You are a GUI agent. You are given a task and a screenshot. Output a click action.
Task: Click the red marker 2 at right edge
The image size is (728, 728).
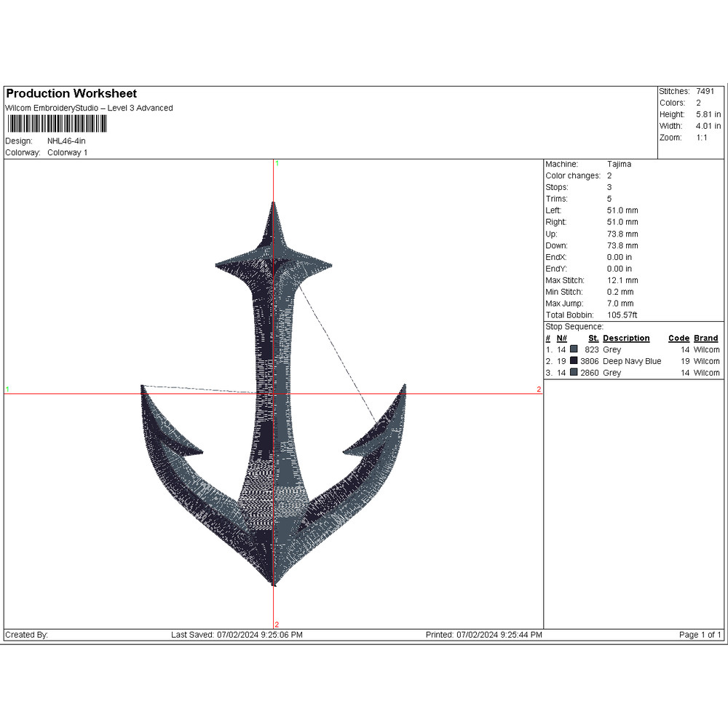pos(539,389)
